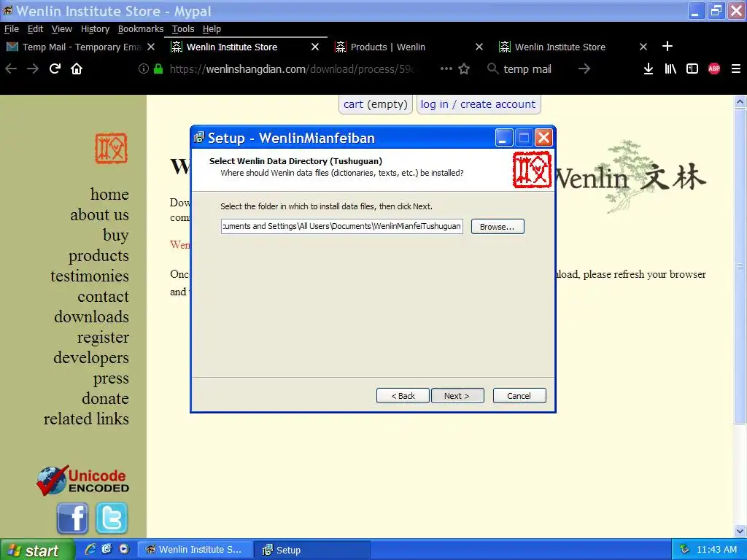
Task: Click the tray icon beside the clock
Action: pyautogui.click(x=684, y=549)
